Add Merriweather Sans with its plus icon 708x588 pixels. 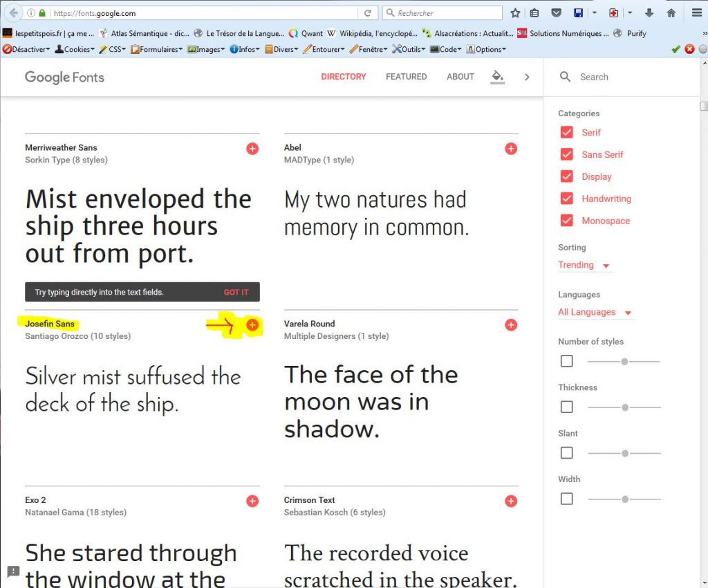click(252, 149)
